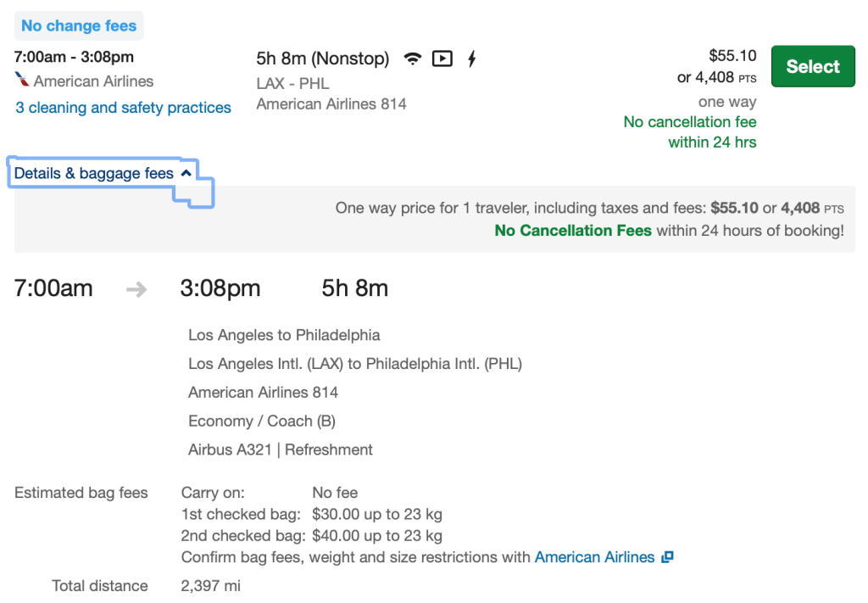
Task: Click the gray arrow between flight times
Action: tap(136, 289)
